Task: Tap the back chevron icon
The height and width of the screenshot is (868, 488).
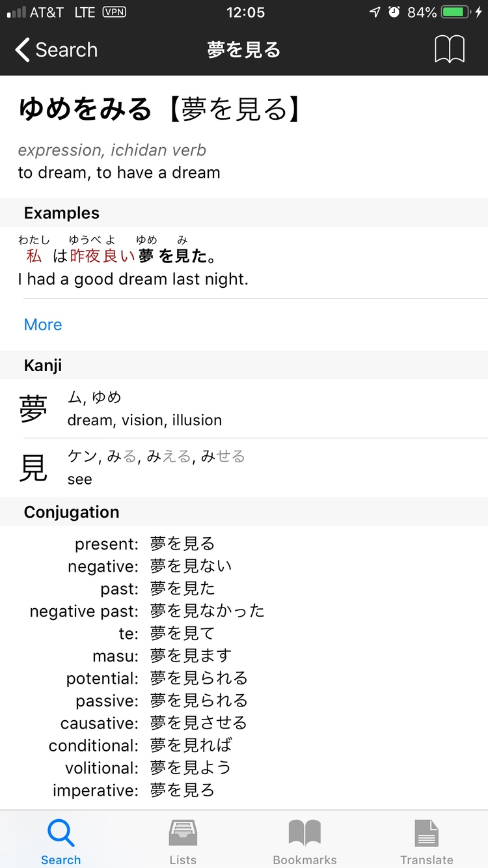Action: 22,50
